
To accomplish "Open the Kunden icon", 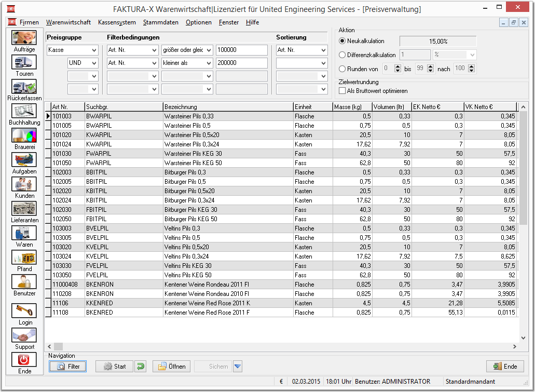I will point(24,184).
